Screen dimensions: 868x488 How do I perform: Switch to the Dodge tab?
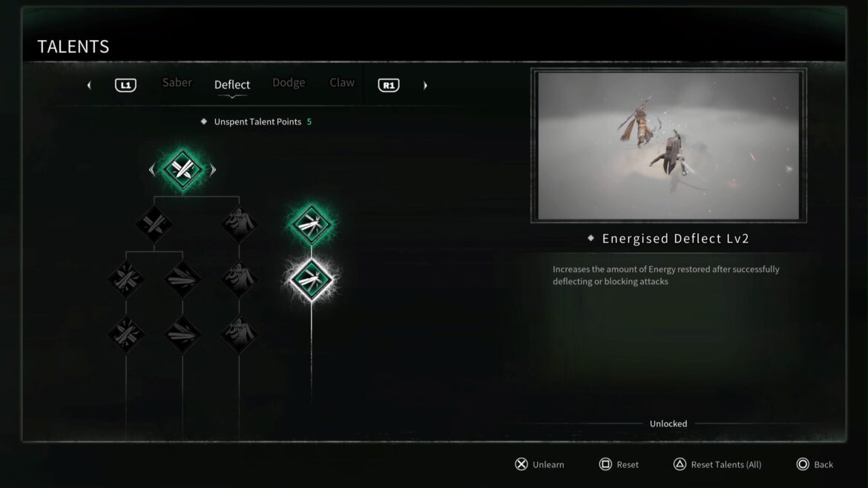click(289, 82)
